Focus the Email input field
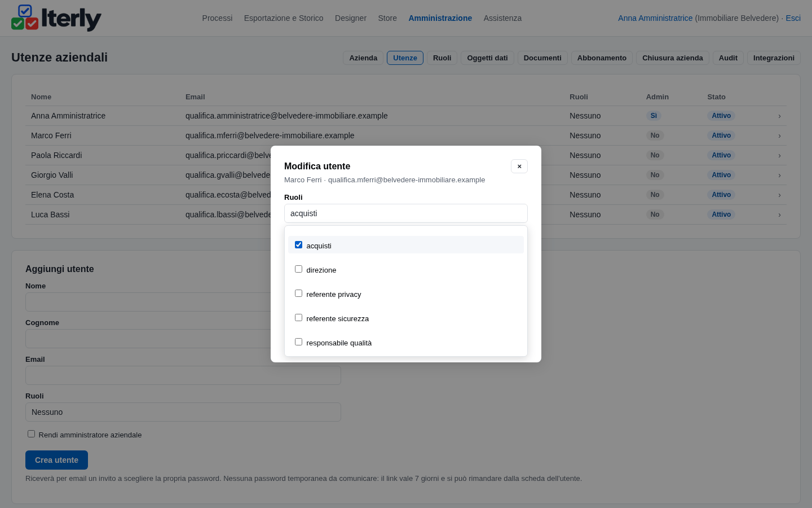 [183, 375]
